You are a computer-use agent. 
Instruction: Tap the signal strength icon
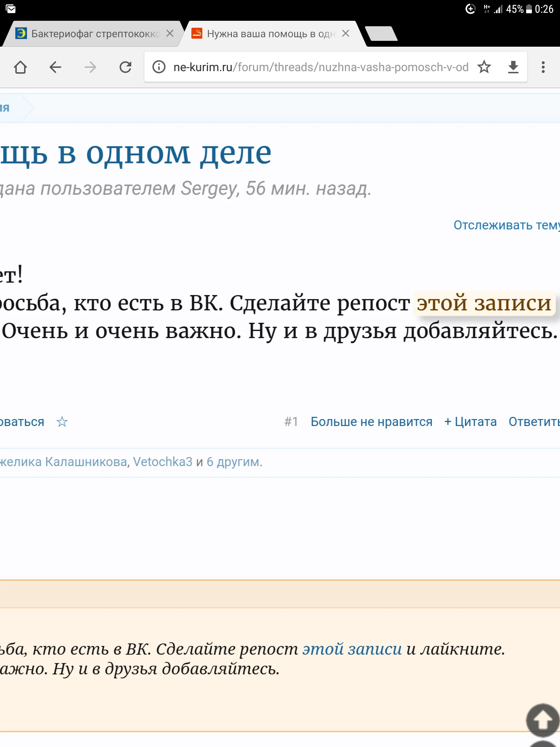click(498, 9)
